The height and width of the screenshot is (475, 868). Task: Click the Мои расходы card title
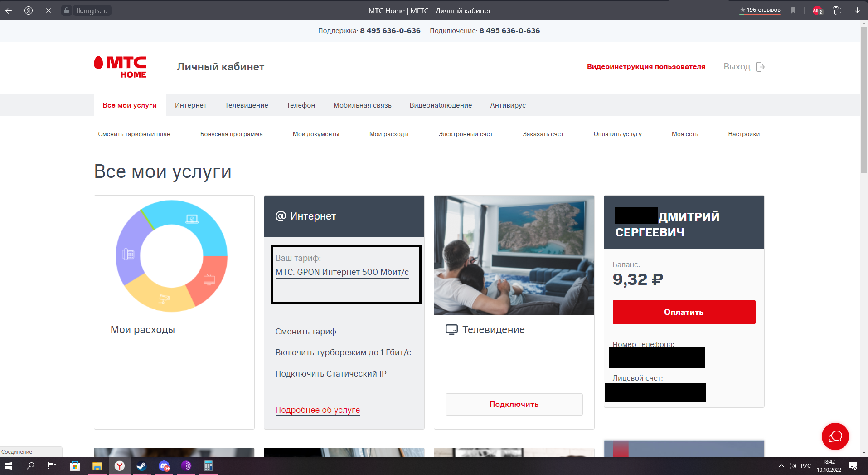(x=143, y=330)
